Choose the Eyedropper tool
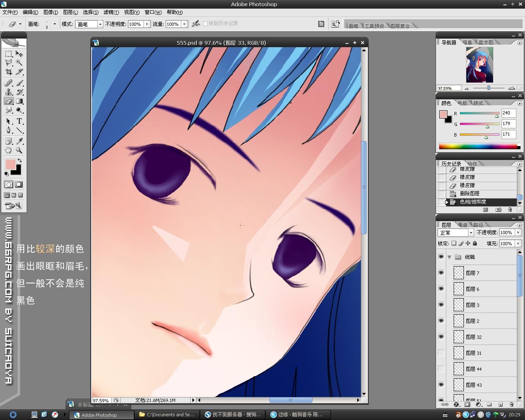525x420 pixels. tap(19, 141)
